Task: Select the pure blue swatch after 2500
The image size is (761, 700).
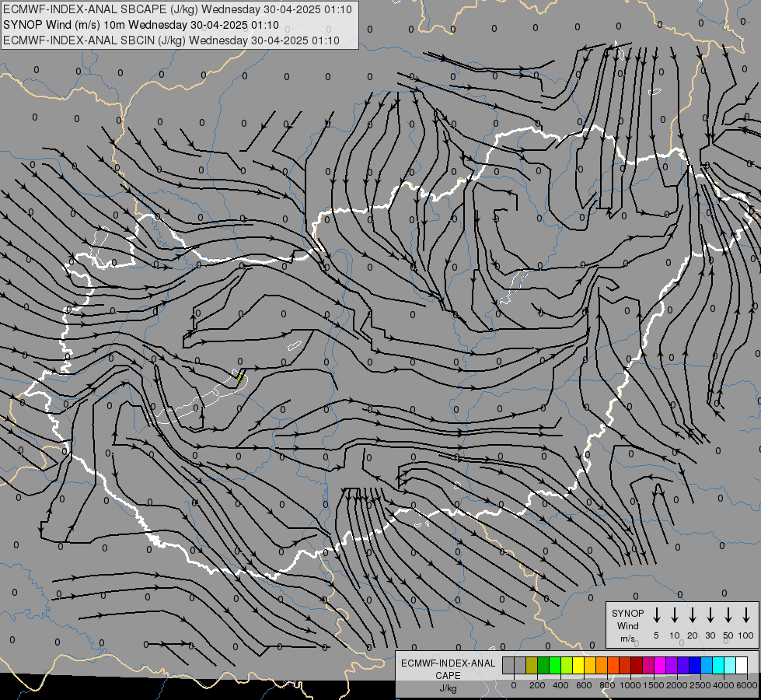Action: coord(695,665)
